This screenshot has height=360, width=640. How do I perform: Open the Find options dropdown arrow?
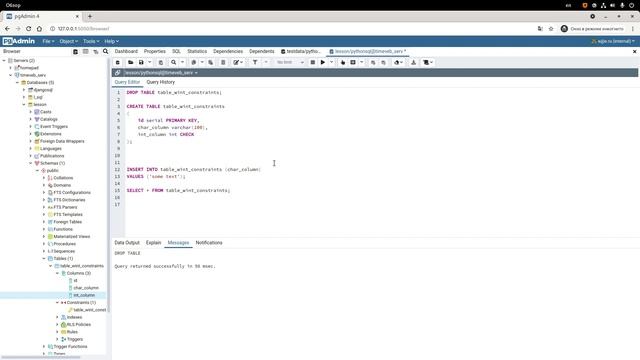[x=182, y=62]
